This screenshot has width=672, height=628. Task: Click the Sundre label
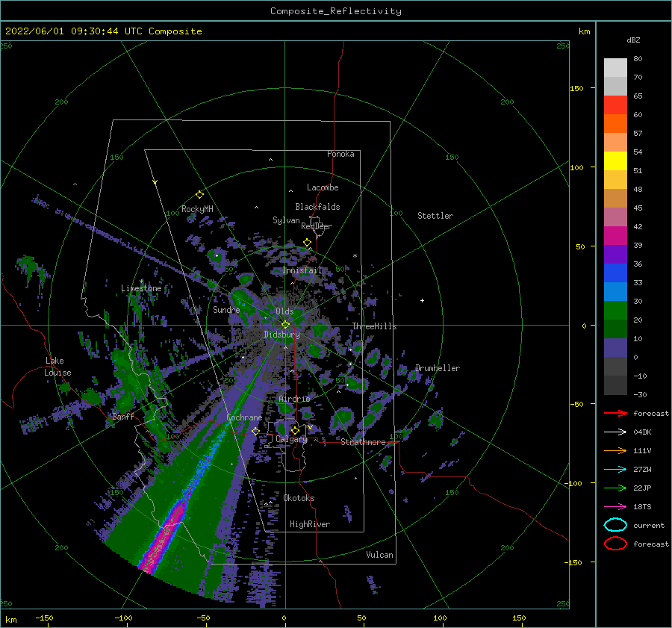click(x=226, y=309)
